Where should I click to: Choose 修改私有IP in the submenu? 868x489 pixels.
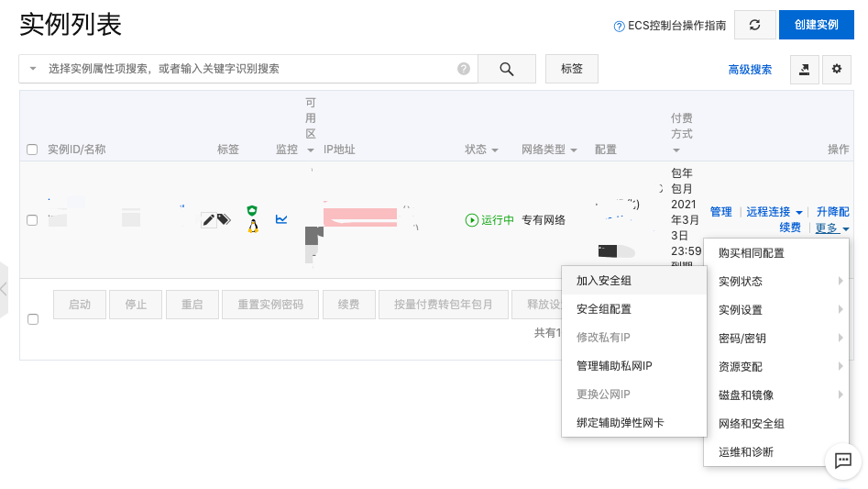click(634, 338)
